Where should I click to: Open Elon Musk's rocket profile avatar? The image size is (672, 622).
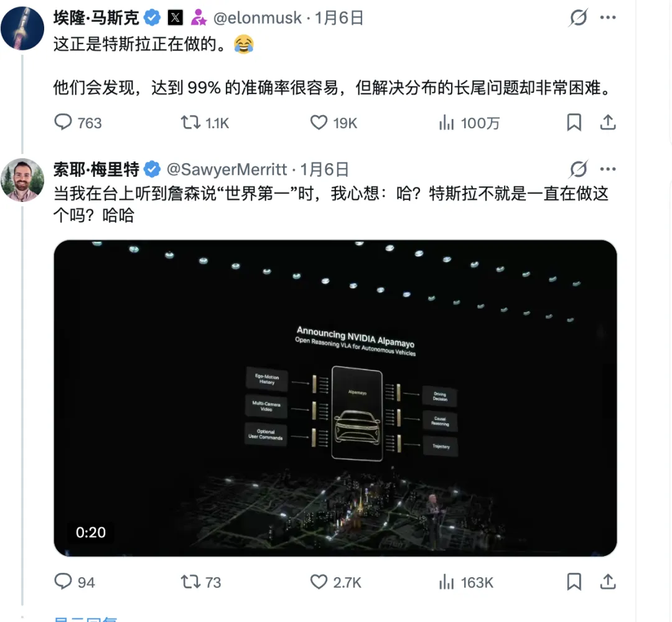tap(22, 28)
